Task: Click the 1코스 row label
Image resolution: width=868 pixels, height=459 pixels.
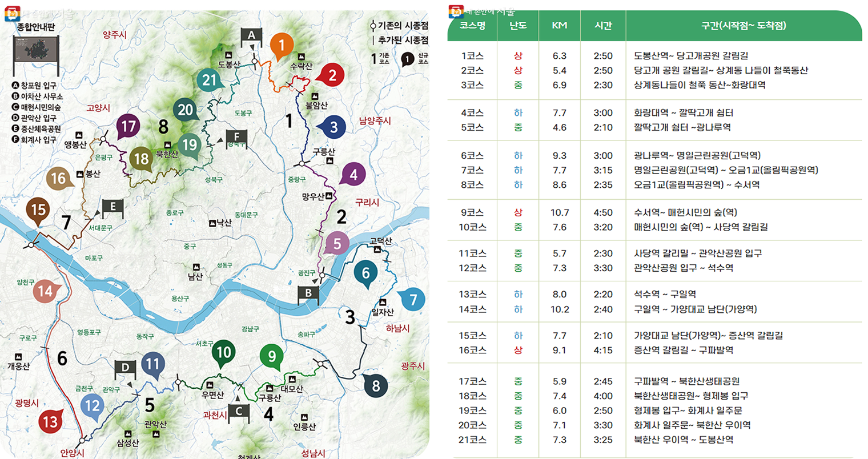Action: pos(472,56)
